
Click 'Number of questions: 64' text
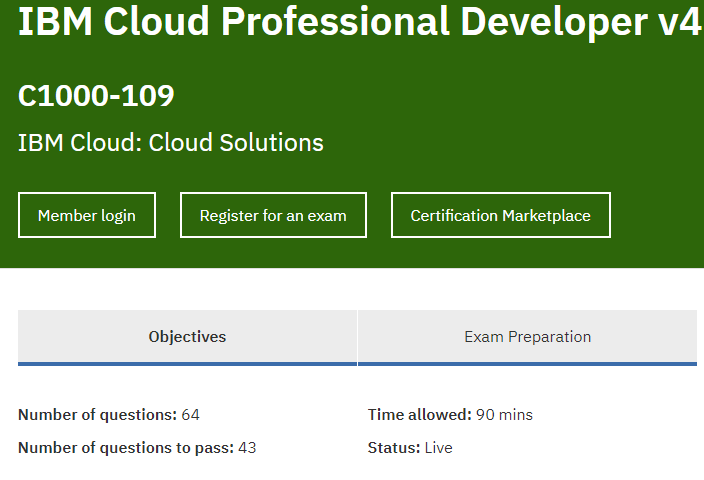tap(109, 414)
